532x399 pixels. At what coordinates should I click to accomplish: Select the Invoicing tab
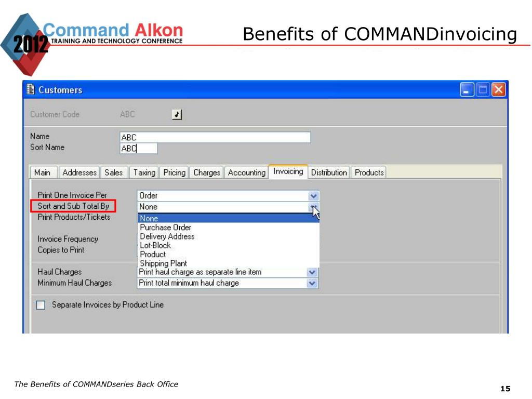[288, 171]
